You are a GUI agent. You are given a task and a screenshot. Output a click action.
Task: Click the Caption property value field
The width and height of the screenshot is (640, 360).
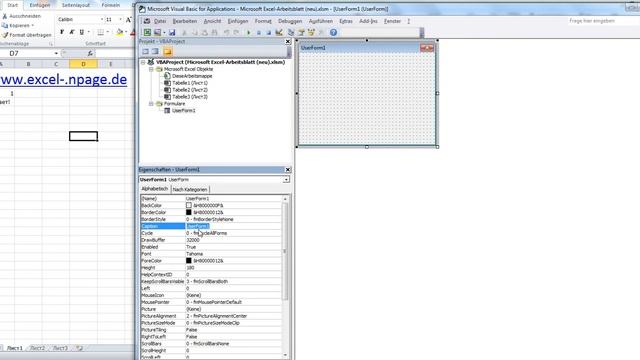point(233,226)
